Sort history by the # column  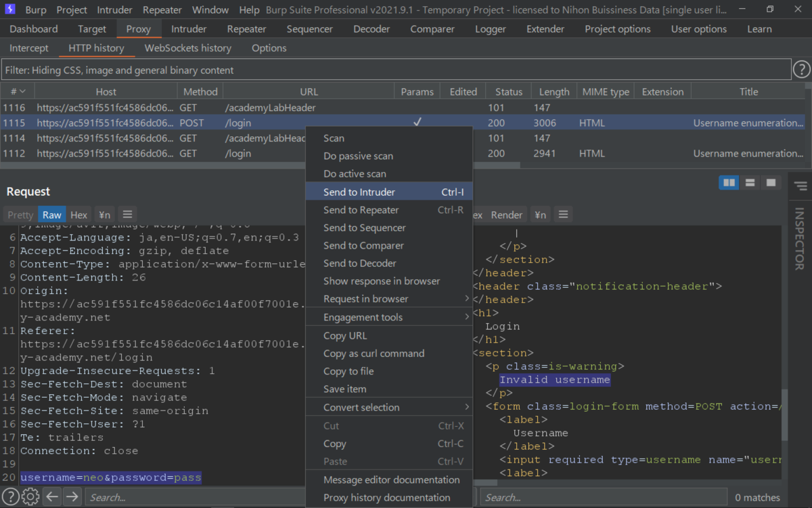[x=18, y=91]
